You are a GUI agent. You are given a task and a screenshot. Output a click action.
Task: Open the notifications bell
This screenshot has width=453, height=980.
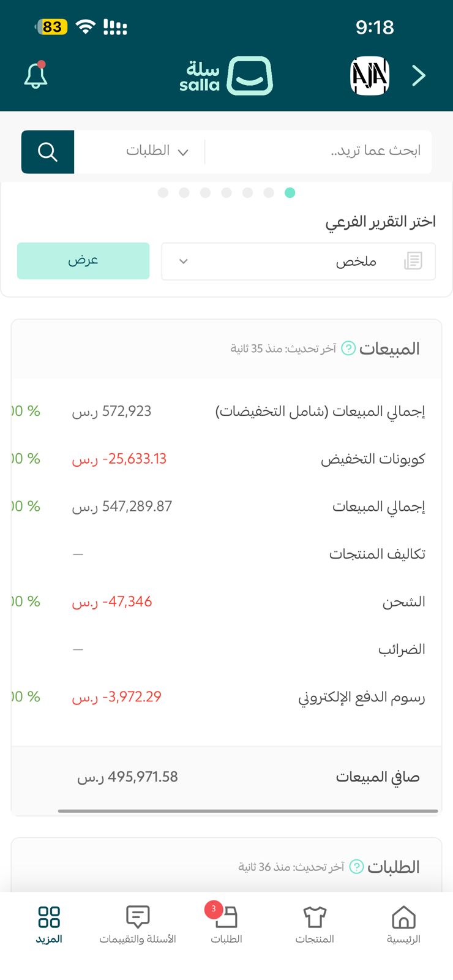(x=36, y=76)
